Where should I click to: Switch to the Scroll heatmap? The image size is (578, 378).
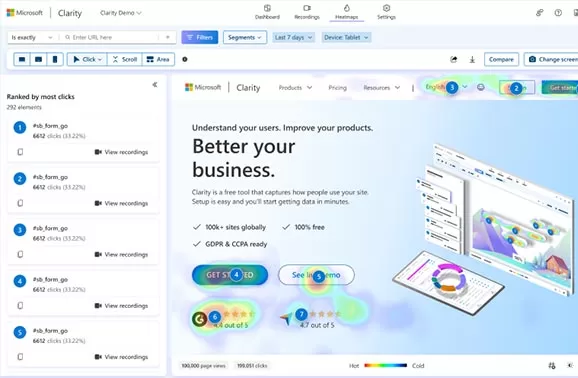pos(125,59)
